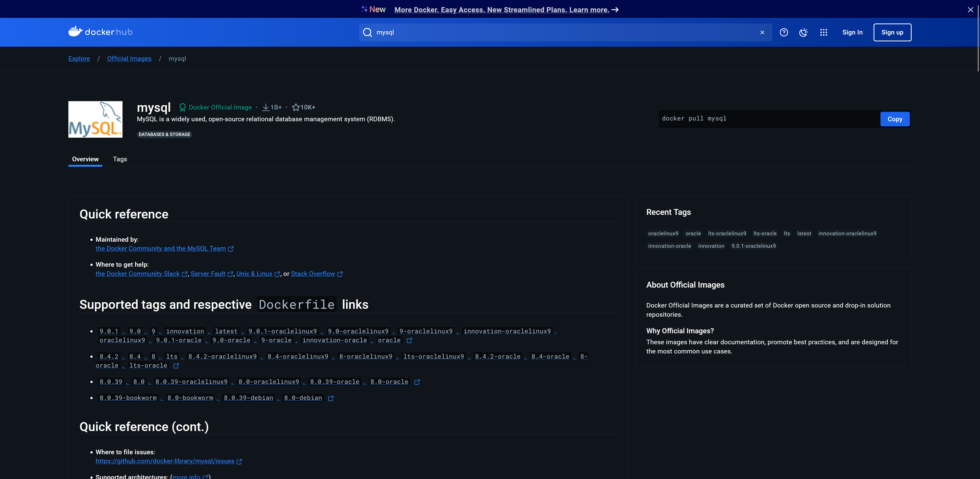Go to the Explore breadcrumb
The height and width of the screenshot is (479, 980).
coord(79,59)
